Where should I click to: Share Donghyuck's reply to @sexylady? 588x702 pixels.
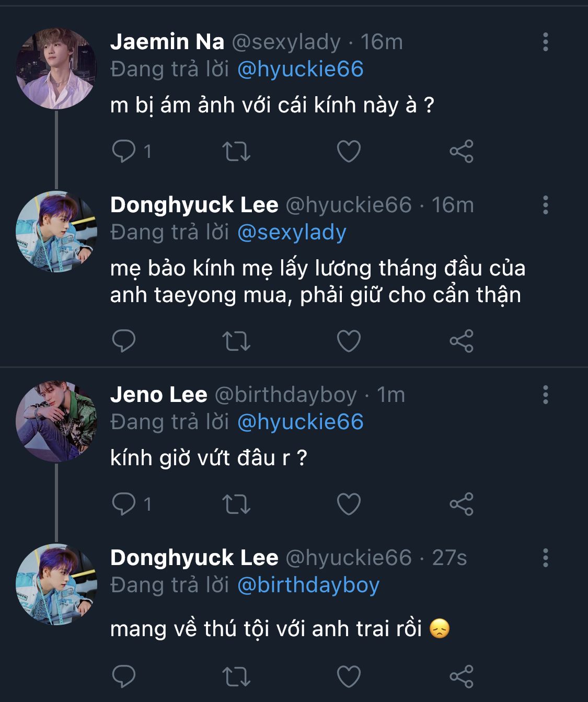point(462,341)
